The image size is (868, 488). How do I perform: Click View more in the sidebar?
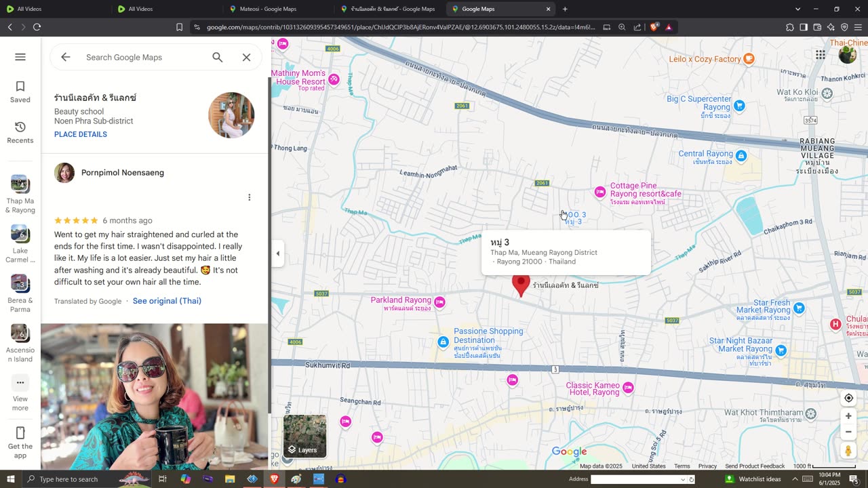point(20,393)
